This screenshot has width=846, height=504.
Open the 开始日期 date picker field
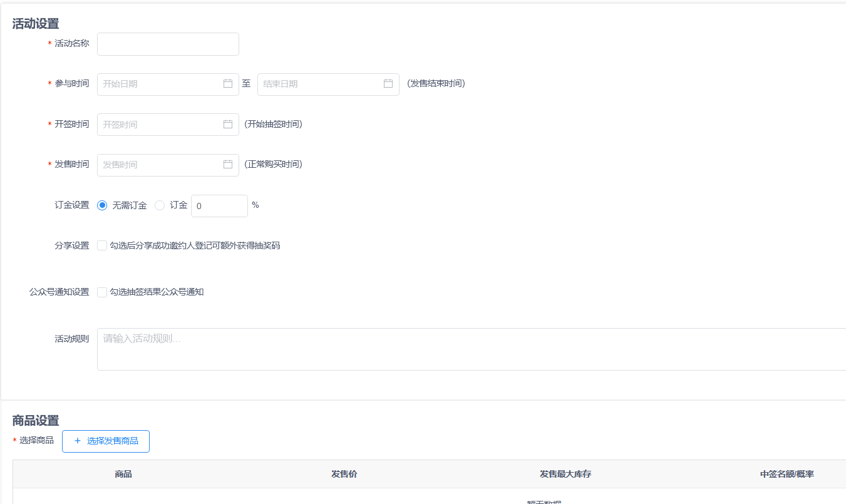[168, 84]
